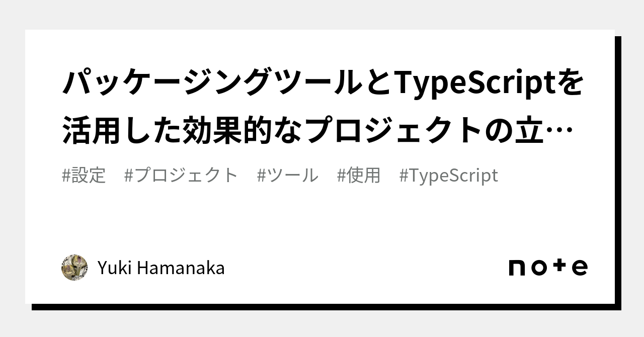Click the letter n in note logo
Image resolution: width=644 pixels, height=337 pixels.
click(517, 268)
